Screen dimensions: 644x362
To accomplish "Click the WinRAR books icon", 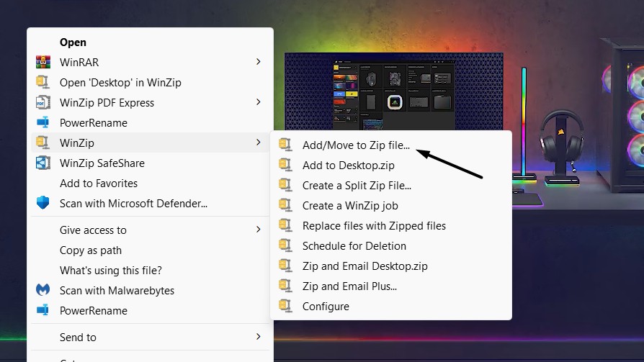I will point(43,62).
